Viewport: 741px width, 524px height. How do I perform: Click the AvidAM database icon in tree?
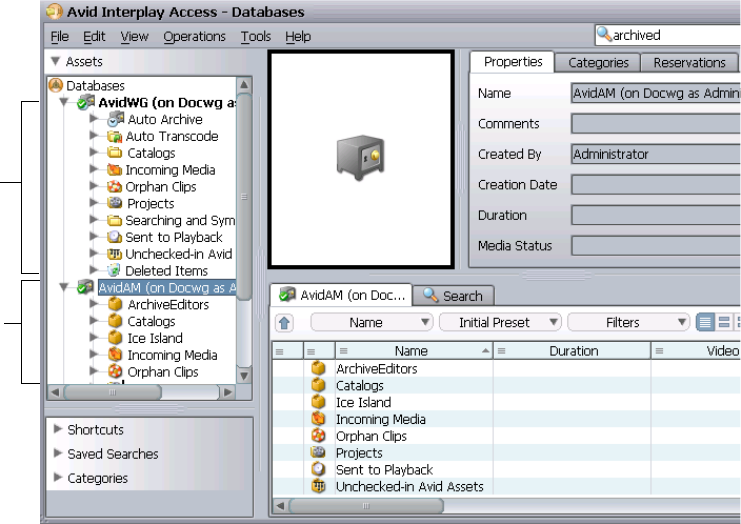pyautogui.click(x=86, y=287)
